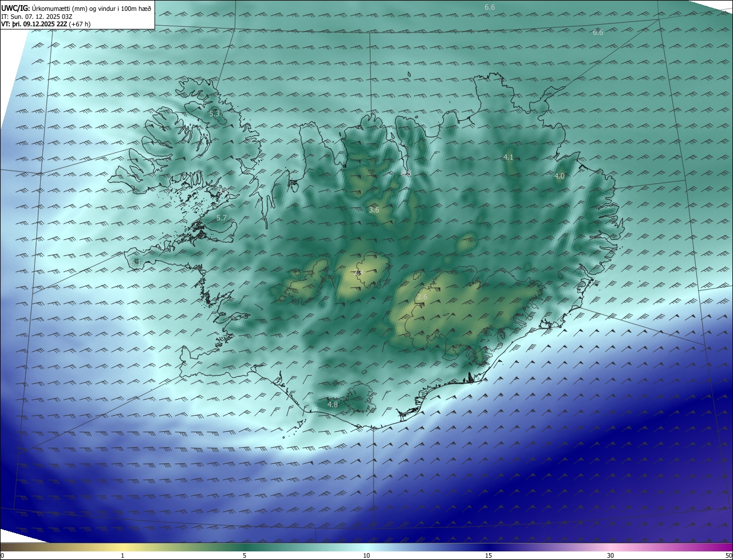Screen dimensions: 733x560
Task: Click the 5.7 value label
Action: coord(222,218)
